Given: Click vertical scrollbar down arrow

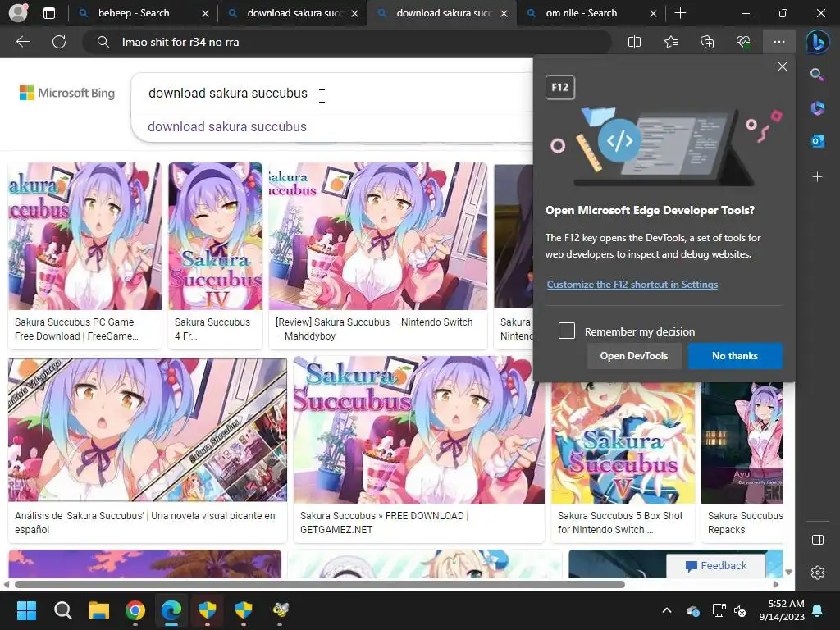Looking at the screenshot, I should [x=788, y=572].
